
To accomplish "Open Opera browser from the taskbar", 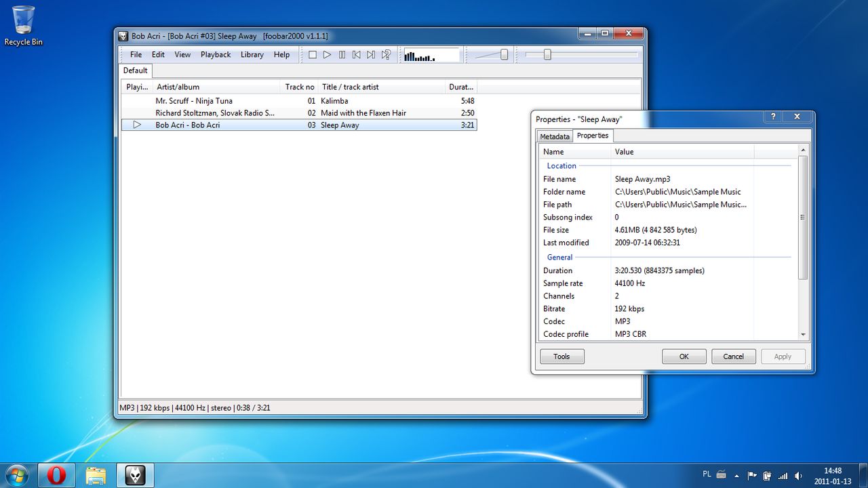I will 56,475.
